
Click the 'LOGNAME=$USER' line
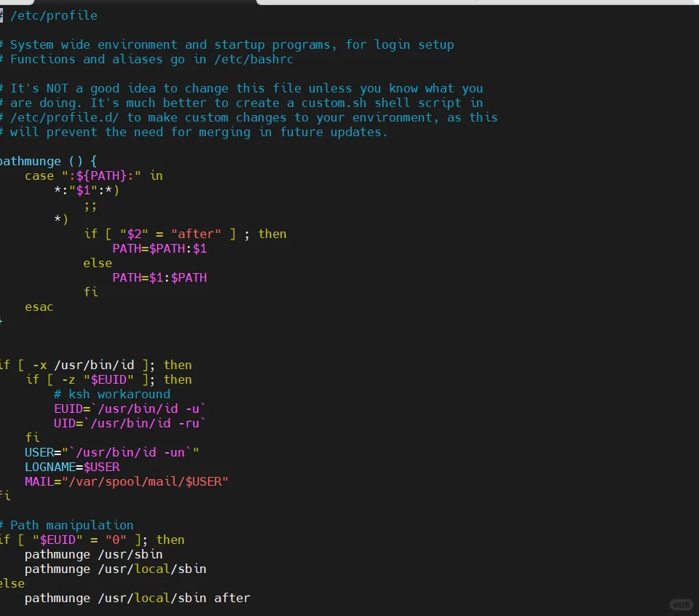(72, 467)
